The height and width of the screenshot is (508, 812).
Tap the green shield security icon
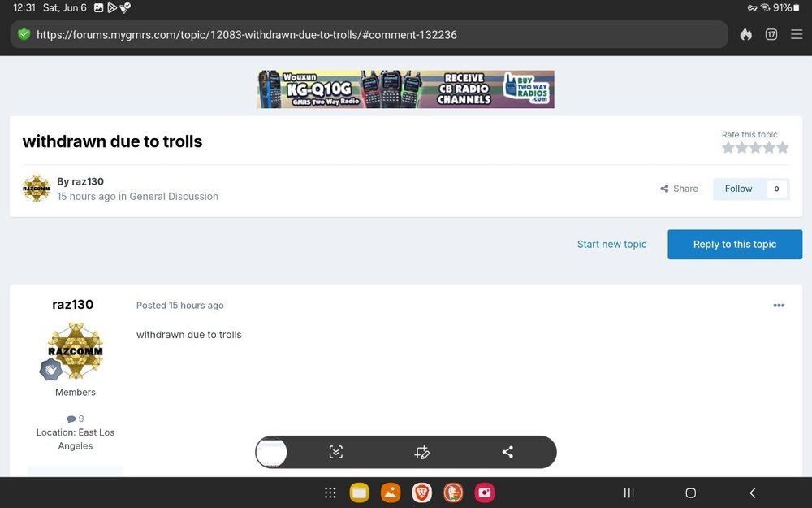(x=24, y=35)
